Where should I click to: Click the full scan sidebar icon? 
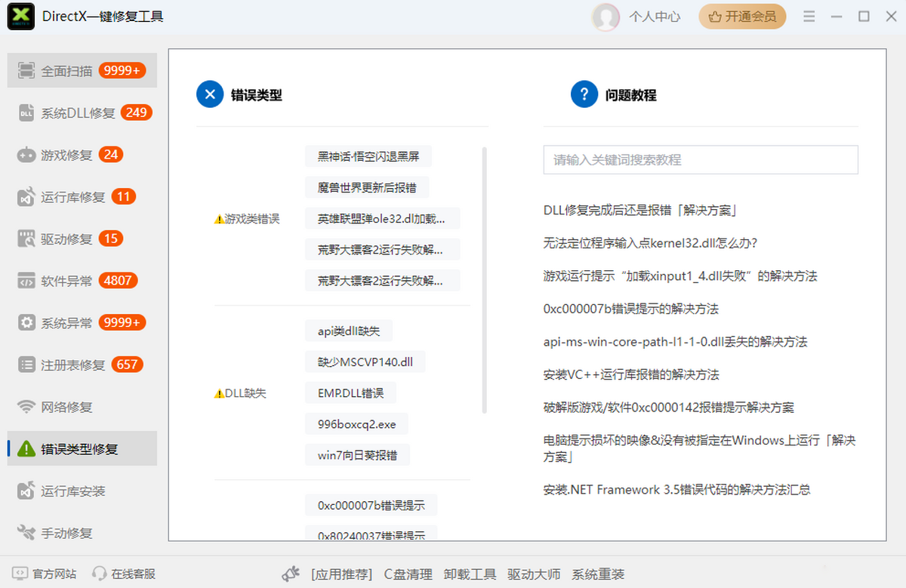(x=26, y=71)
